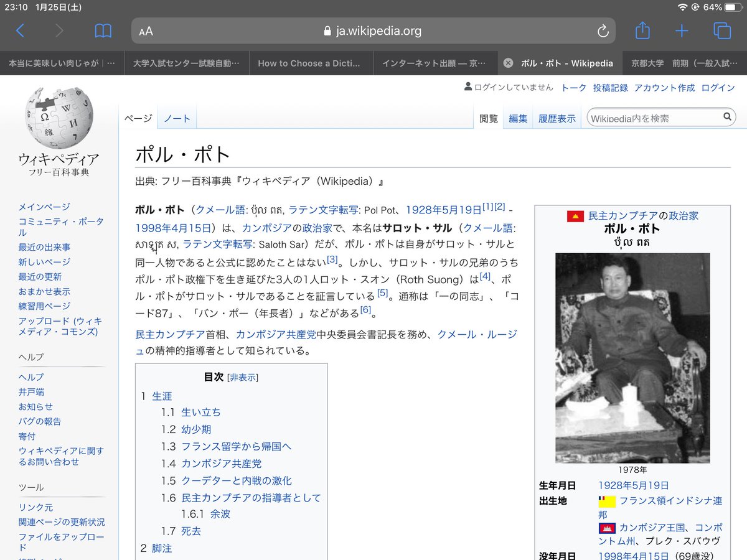Go back with Safari back arrow
The width and height of the screenshot is (747, 560).
click(21, 30)
